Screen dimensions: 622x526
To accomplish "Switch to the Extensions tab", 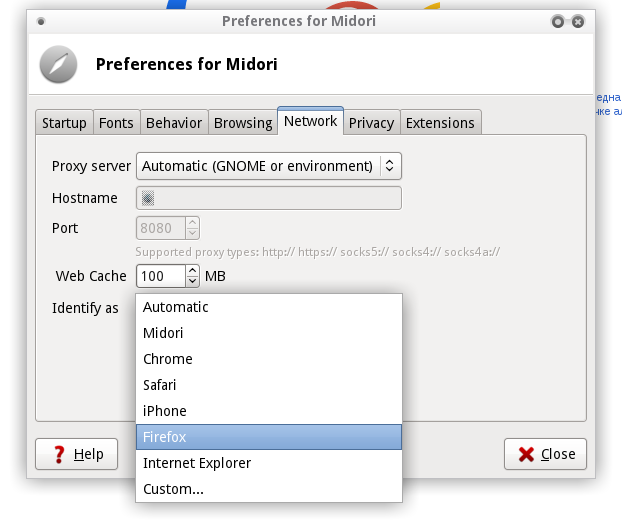I will coord(440,123).
